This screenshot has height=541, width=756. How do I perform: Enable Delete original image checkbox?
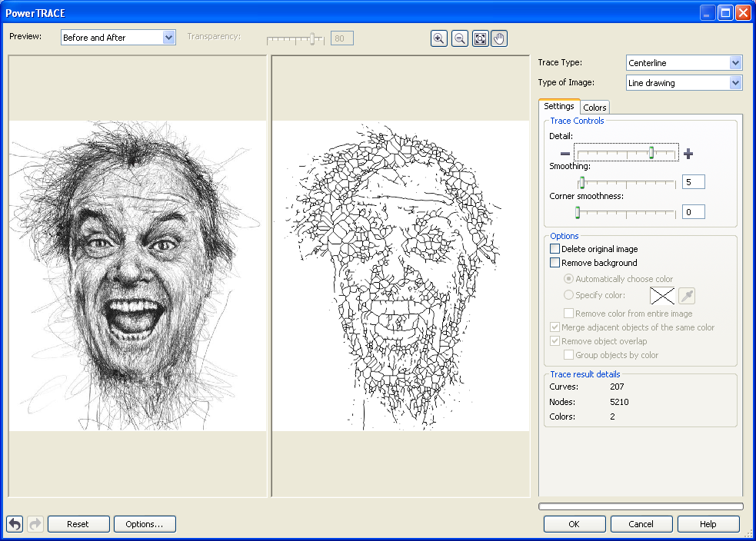(x=555, y=249)
